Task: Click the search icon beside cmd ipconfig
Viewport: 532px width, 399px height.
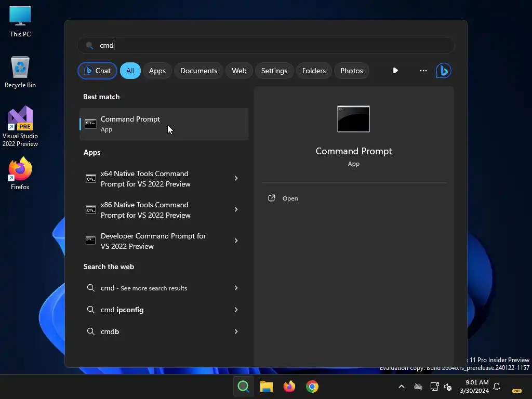Action: coord(90,310)
